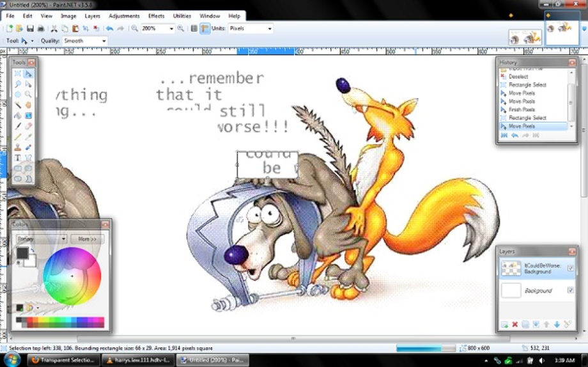This screenshot has height=367, width=588.
Task: Toggle the rulers button in toolbar
Action: (x=205, y=28)
